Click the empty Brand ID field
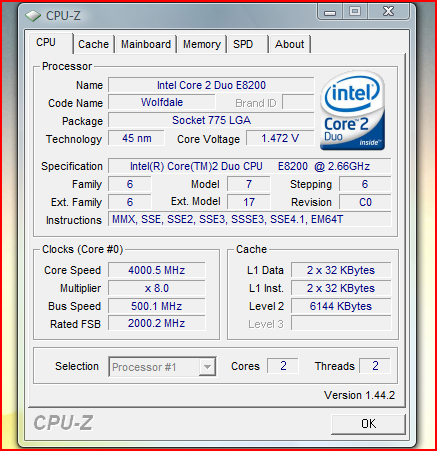Image resolution: width=437 pixels, height=451 pixels. 298,102
